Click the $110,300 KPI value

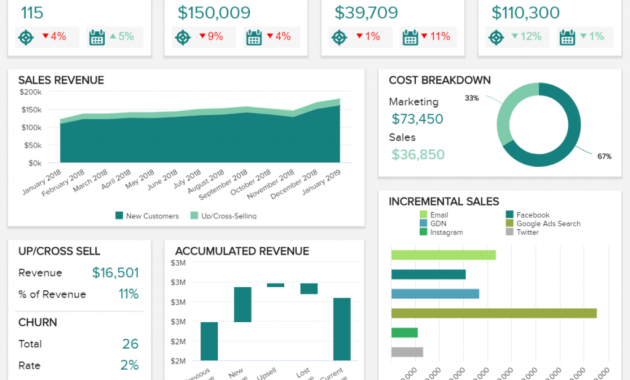coord(526,12)
